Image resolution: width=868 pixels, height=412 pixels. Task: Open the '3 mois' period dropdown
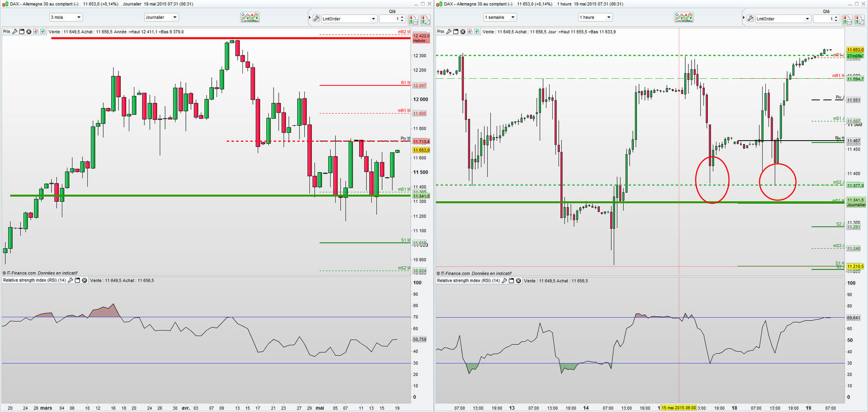point(66,17)
